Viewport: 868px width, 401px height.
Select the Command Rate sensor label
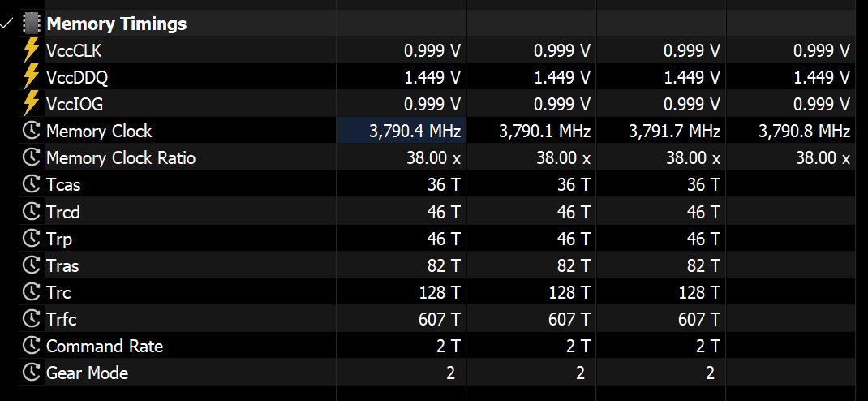(105, 346)
